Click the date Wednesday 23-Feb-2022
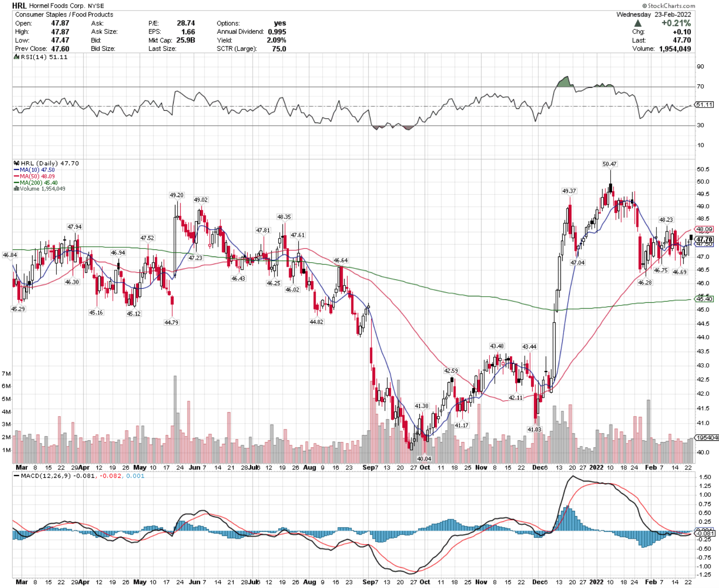Image resolution: width=719 pixels, height=588 pixels. pyautogui.click(x=653, y=15)
